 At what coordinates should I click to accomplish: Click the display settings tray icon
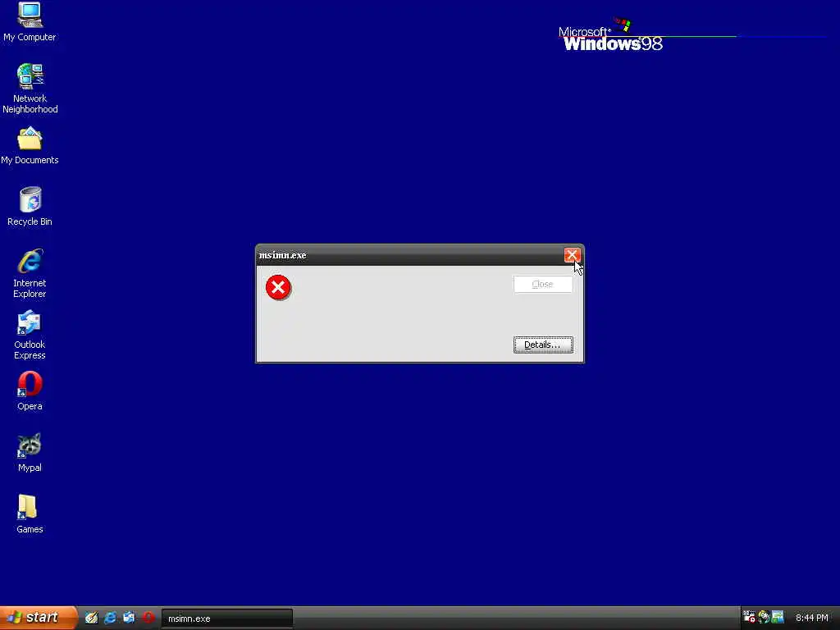778,617
